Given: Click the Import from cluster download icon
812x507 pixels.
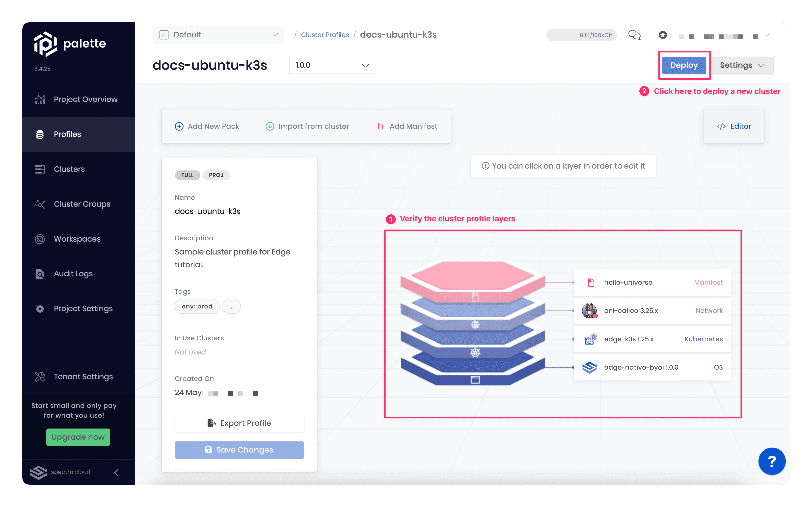Looking at the screenshot, I should point(270,126).
